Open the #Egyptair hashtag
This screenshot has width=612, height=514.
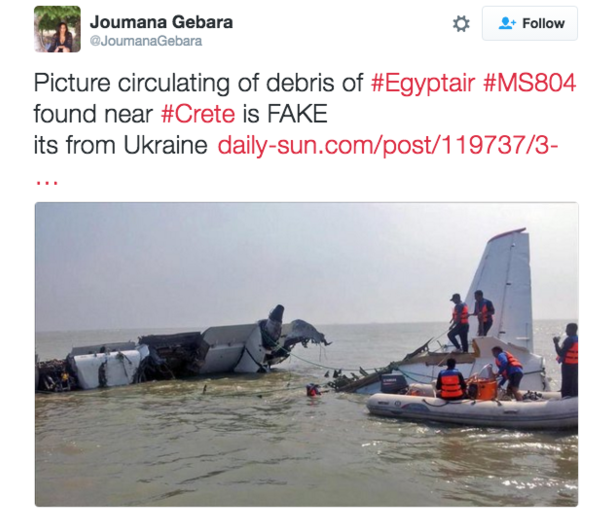(x=423, y=83)
